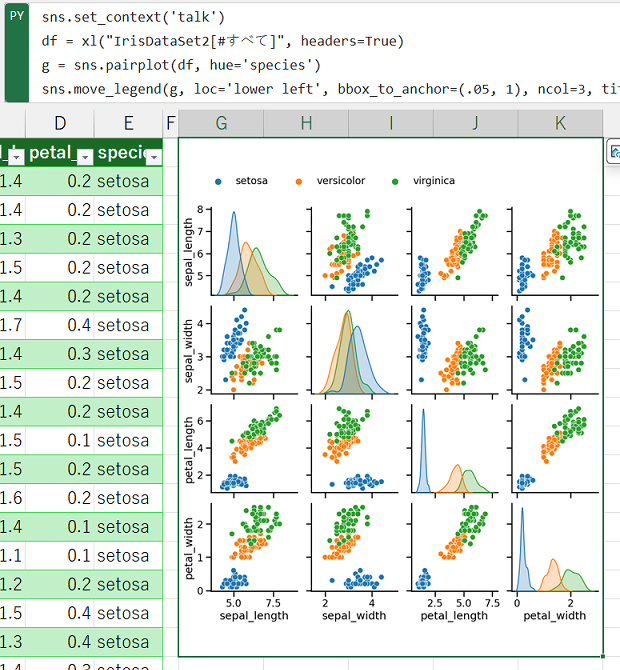The width and height of the screenshot is (620, 670).
Task: Click the petal_length x-axis label under the pairplot
Action: (x=454, y=616)
